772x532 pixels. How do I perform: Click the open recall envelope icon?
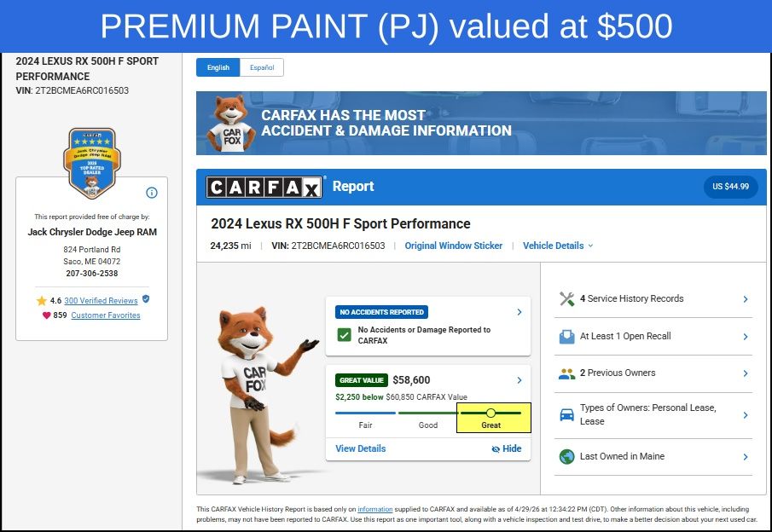[x=566, y=337]
